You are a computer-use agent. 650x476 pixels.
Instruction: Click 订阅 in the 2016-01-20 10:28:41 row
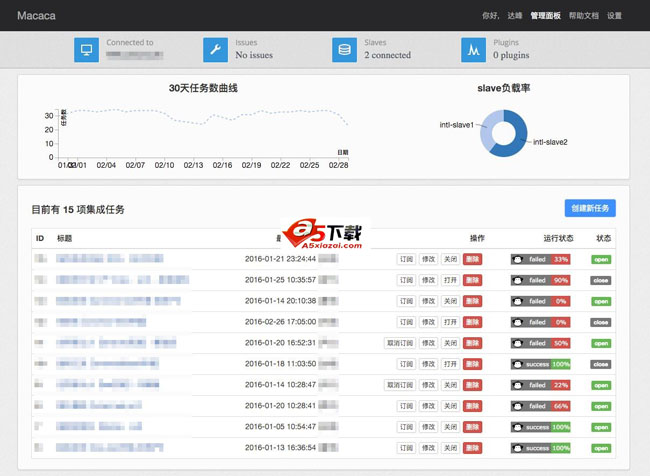[x=406, y=406]
